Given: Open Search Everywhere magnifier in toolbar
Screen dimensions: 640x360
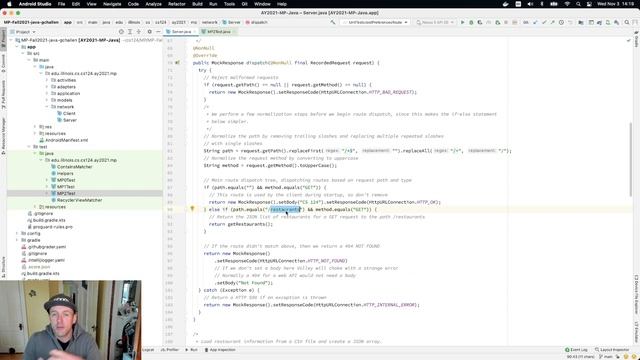Looking at the screenshot, I should (x=627, y=22).
